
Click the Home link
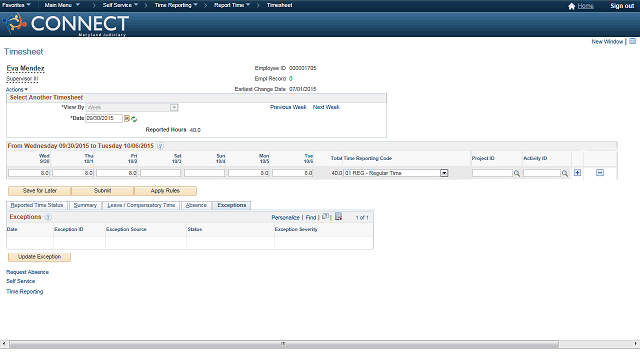[586, 6]
